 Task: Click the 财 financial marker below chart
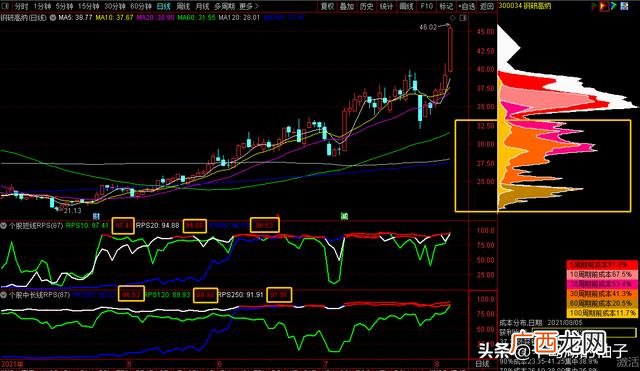point(96,216)
